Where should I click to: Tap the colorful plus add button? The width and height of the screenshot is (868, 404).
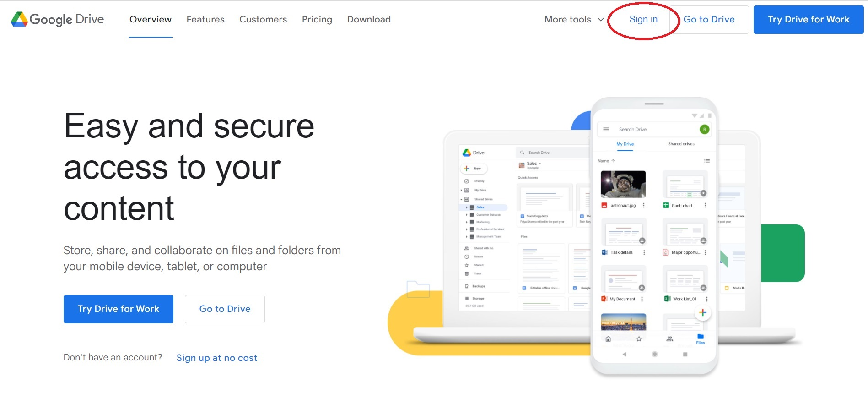click(703, 313)
